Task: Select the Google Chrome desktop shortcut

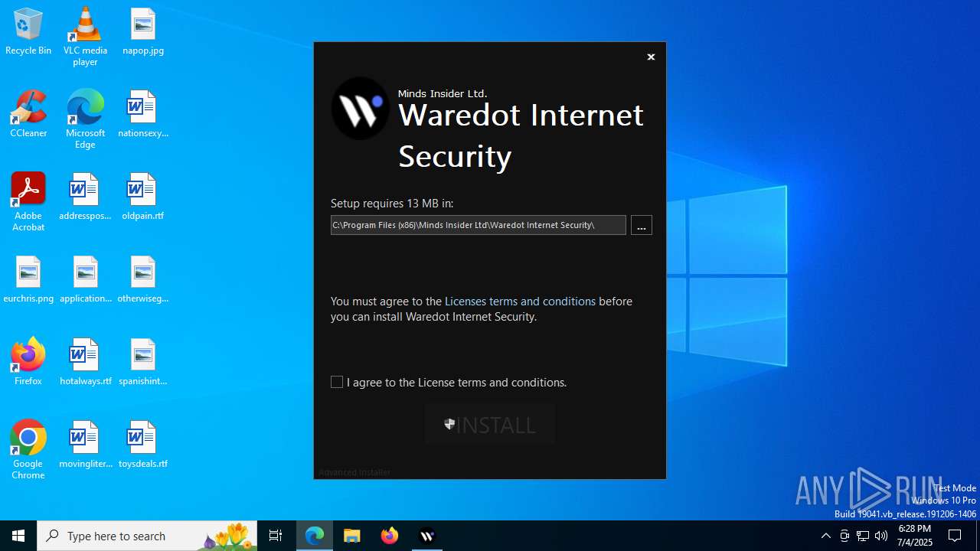Action: (28, 450)
